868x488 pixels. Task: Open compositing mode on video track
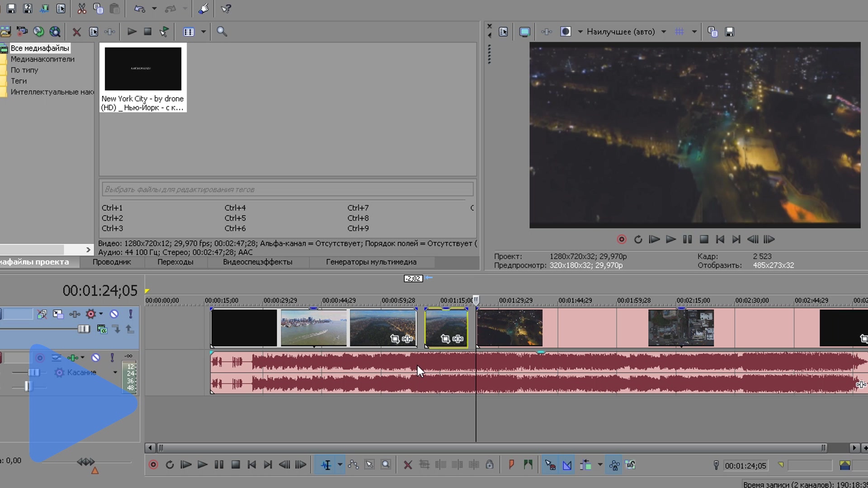pyautogui.click(x=102, y=329)
